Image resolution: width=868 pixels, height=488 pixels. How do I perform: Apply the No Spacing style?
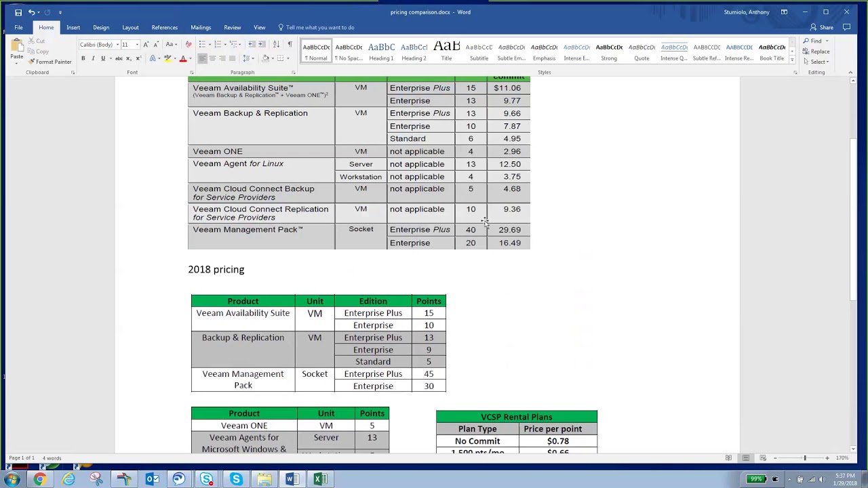tap(349, 52)
